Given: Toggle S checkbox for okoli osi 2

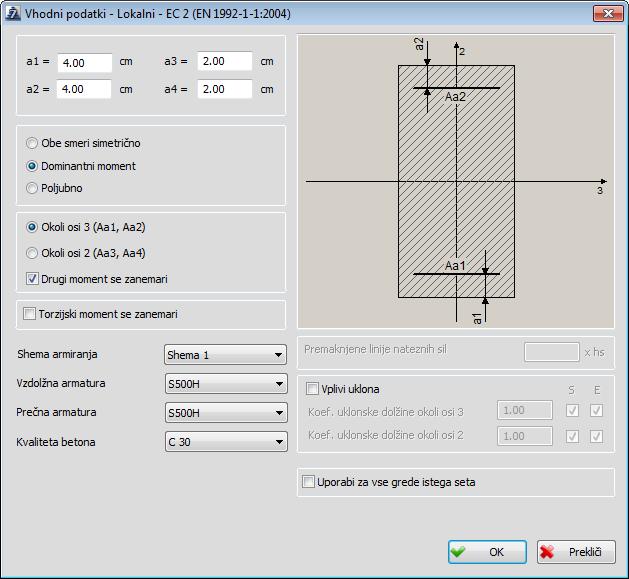Looking at the screenshot, I should 572,436.
